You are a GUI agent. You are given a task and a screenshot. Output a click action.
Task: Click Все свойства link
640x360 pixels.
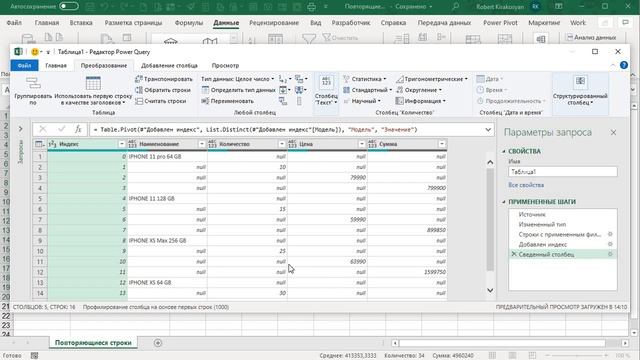coord(526,185)
